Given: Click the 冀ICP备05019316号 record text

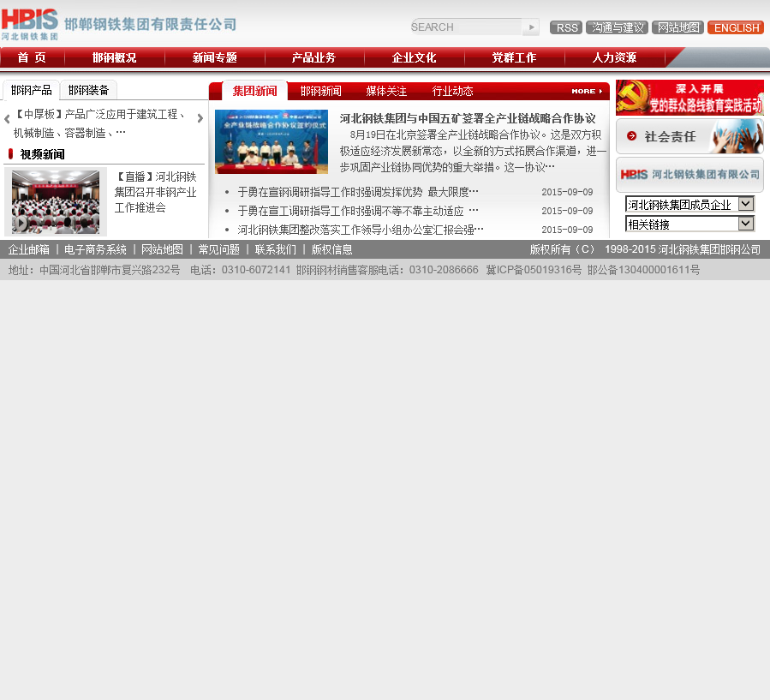Looking at the screenshot, I should [x=534, y=270].
